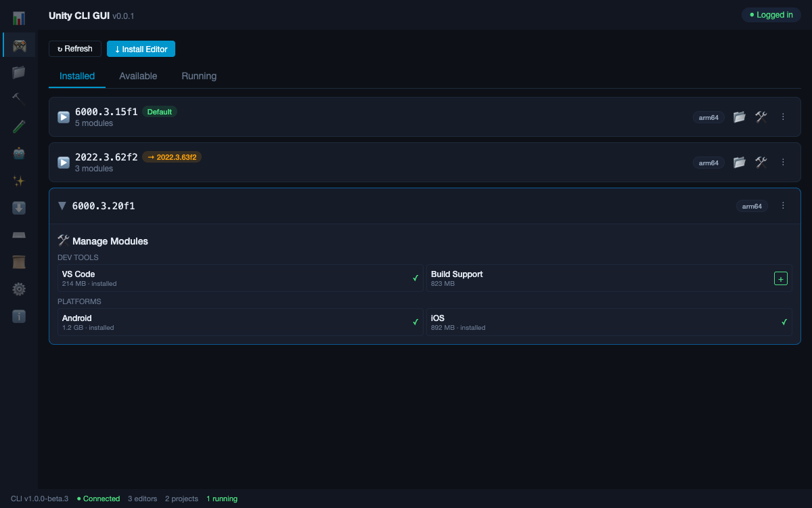Viewport: 812px width, 508px height.
Task: Click the Logged in status badge
Action: (771, 15)
